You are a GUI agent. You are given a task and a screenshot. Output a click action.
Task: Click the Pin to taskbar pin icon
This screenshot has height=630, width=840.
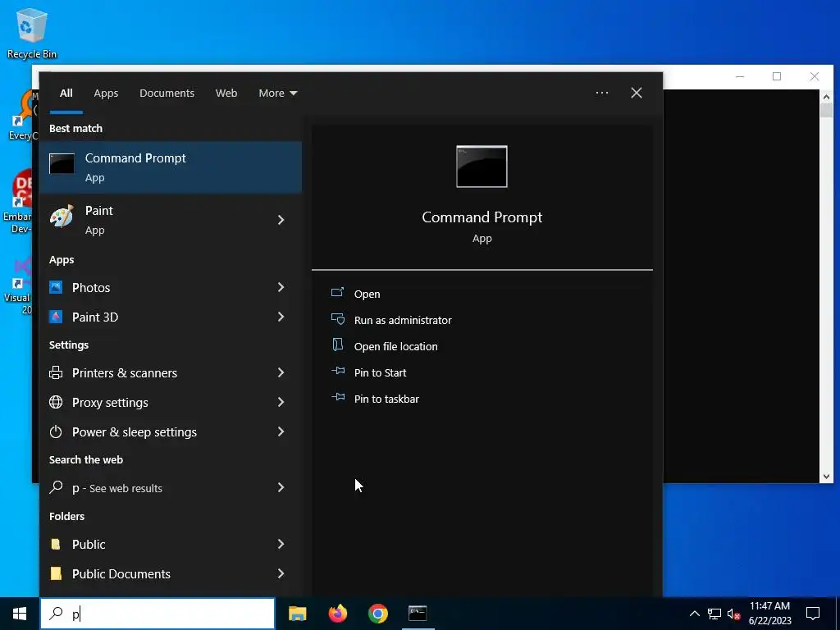pyautogui.click(x=337, y=397)
